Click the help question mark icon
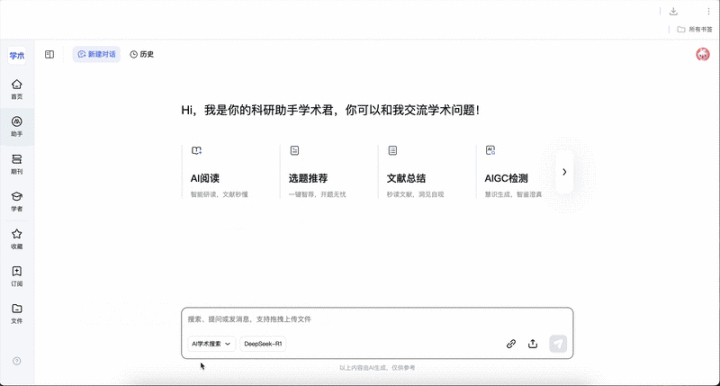 [17, 361]
